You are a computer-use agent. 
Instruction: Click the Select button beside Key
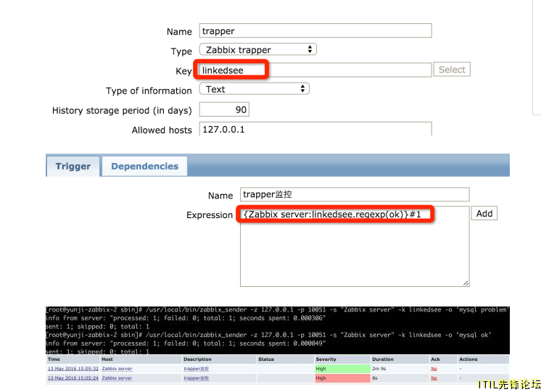coord(452,70)
